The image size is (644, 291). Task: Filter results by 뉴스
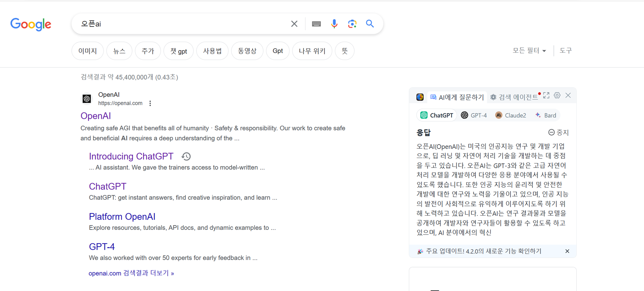119,51
